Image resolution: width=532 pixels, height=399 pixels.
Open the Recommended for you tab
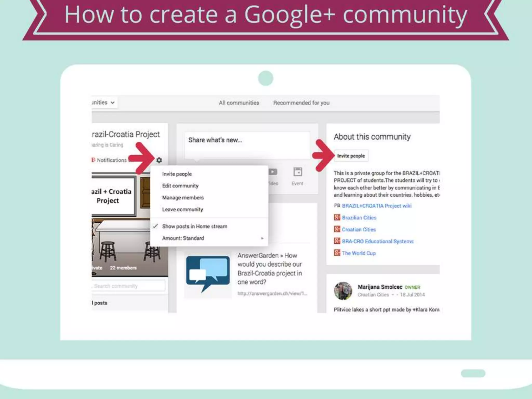click(301, 103)
